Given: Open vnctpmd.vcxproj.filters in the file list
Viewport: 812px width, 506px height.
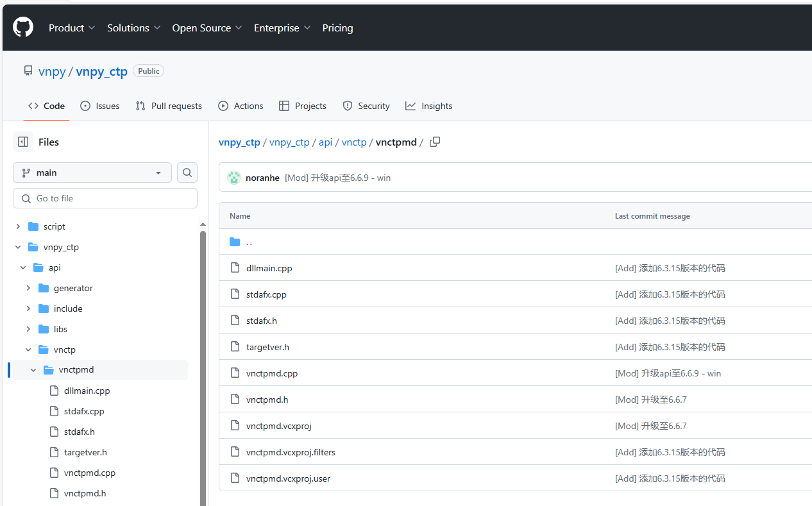Looking at the screenshot, I should [x=291, y=452].
